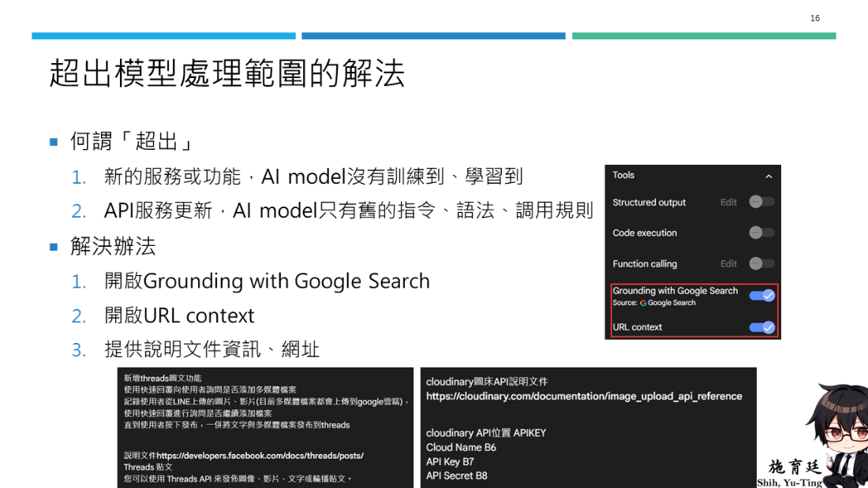Click the Code execution label
Viewport: 868px width, 488px height.
(645, 233)
